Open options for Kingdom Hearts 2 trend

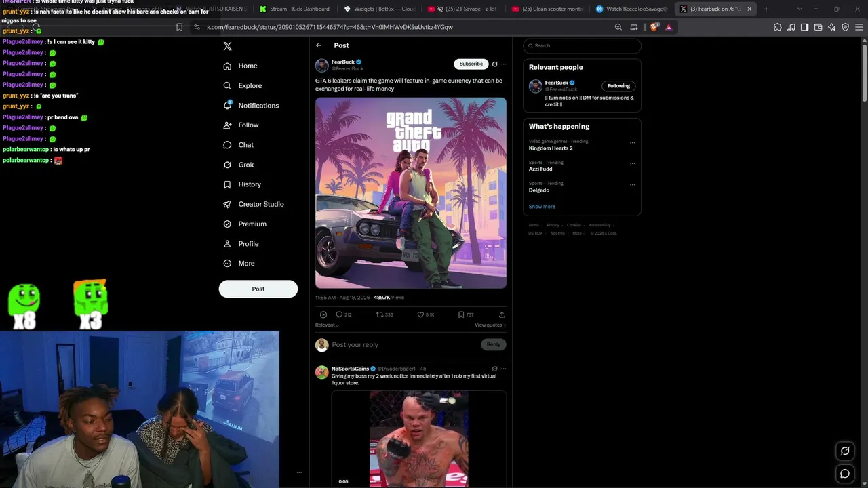coord(632,143)
